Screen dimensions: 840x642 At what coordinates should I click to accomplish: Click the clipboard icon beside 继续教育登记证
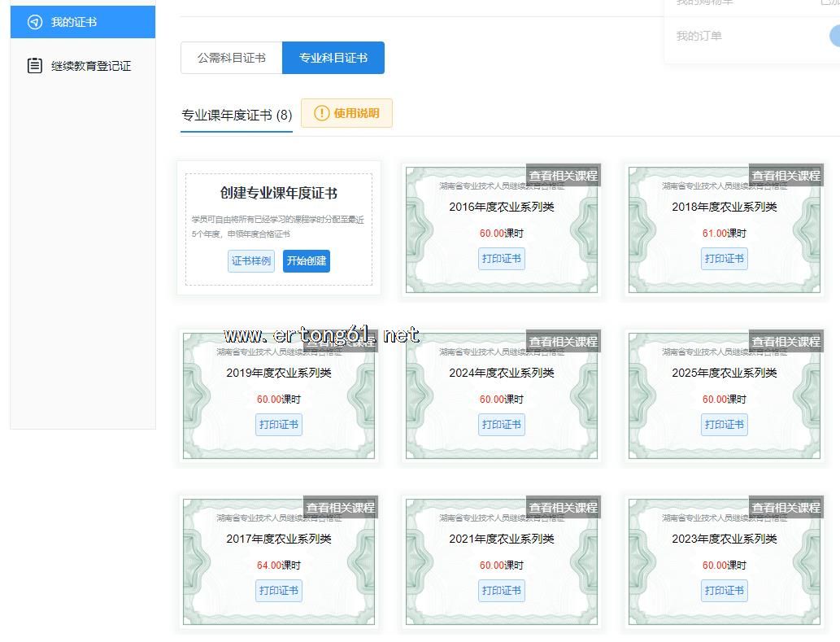(35, 66)
